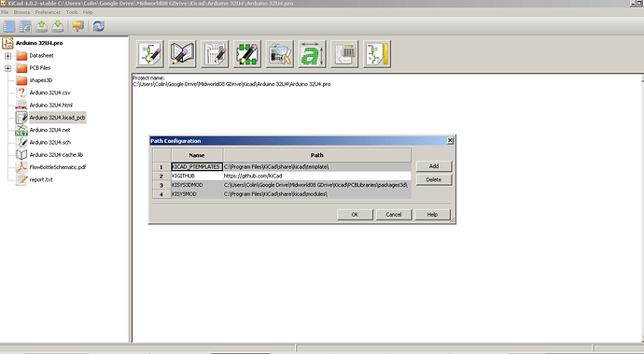This screenshot has height=354, width=644.
Task: Cancel the Path Configuration dialog
Action: click(394, 215)
